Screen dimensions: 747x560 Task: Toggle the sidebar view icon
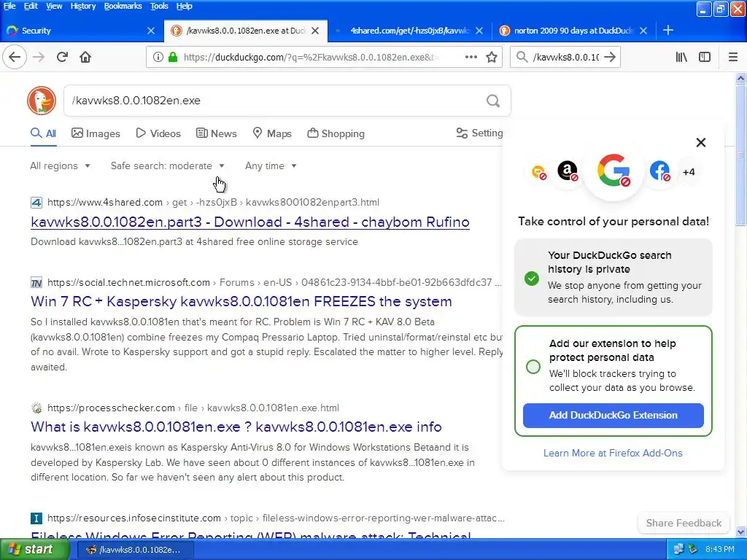(x=705, y=57)
